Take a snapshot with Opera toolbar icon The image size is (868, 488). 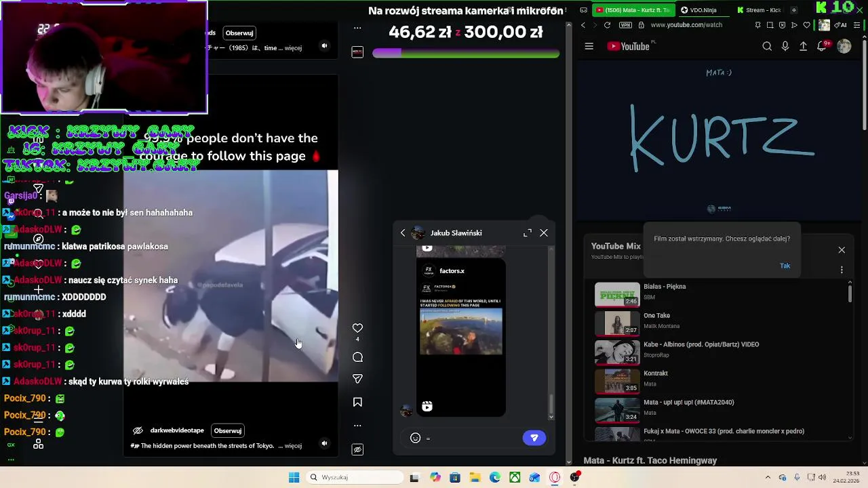pos(770,25)
